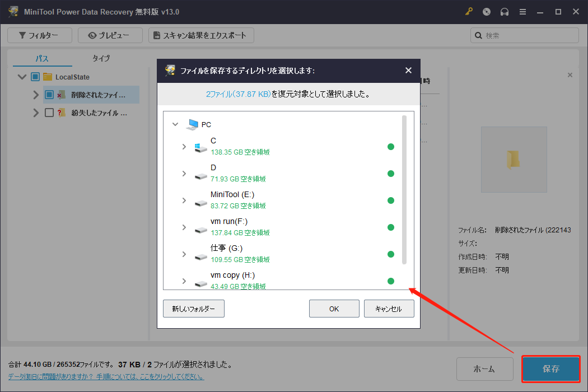Click the 保存 save button
The image size is (588, 392).
click(x=551, y=369)
